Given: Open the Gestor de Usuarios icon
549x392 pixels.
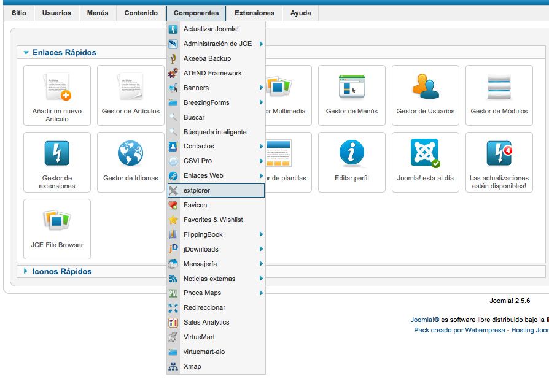Looking at the screenshot, I should (426, 86).
